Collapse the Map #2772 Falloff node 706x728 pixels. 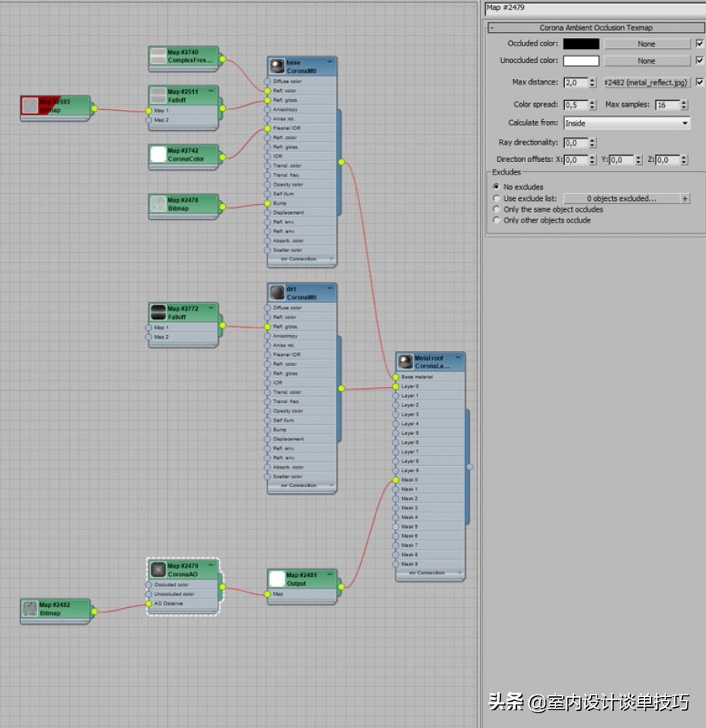[211, 307]
